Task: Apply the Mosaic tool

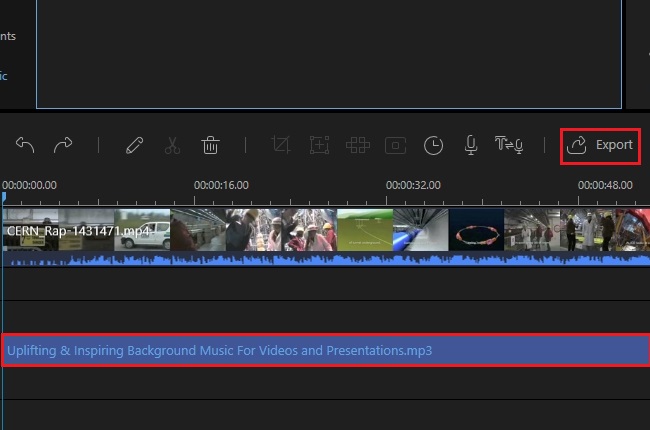Action: [x=358, y=145]
